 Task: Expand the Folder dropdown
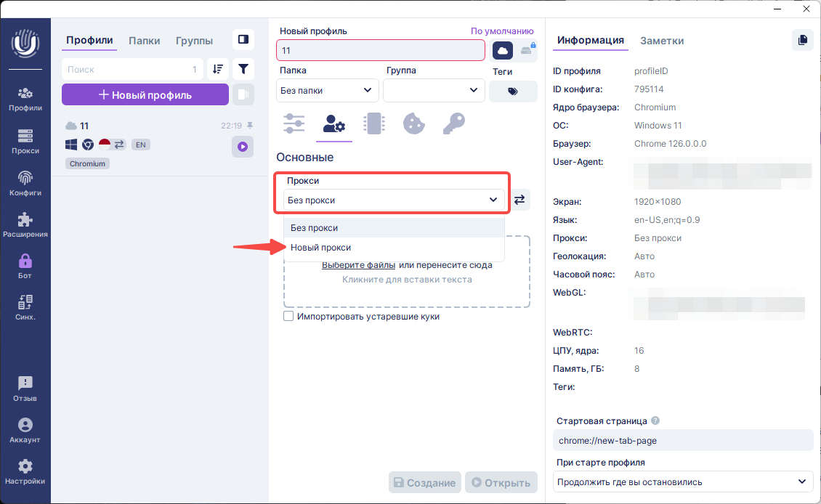pyautogui.click(x=328, y=91)
